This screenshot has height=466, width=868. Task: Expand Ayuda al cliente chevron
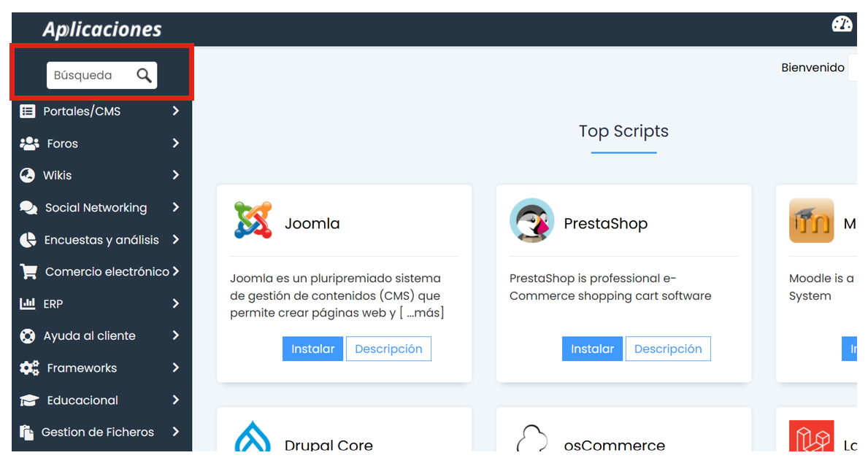coord(175,335)
